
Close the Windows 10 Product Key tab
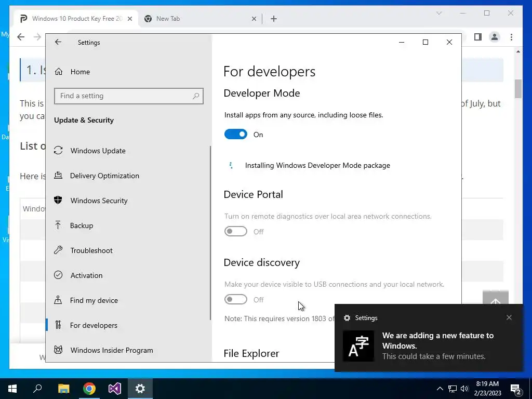(x=129, y=19)
